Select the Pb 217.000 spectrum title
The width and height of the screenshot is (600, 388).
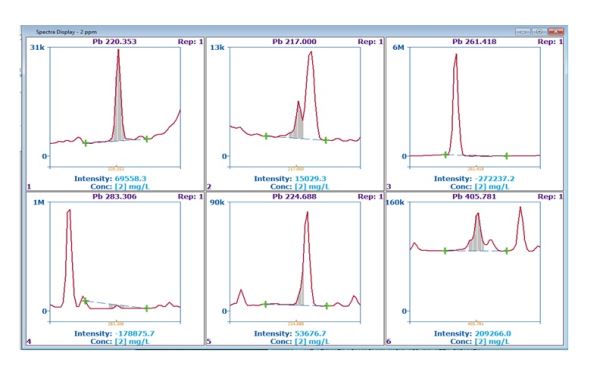coord(294,41)
